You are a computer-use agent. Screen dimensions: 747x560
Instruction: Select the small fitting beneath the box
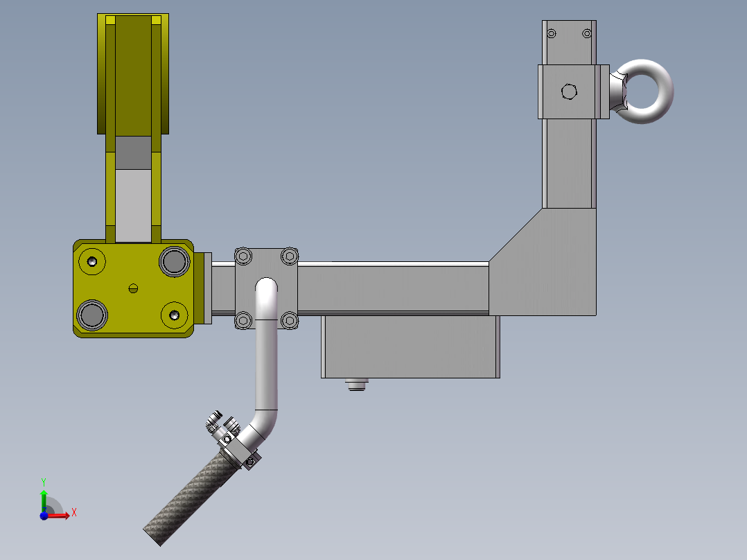tap(356, 384)
